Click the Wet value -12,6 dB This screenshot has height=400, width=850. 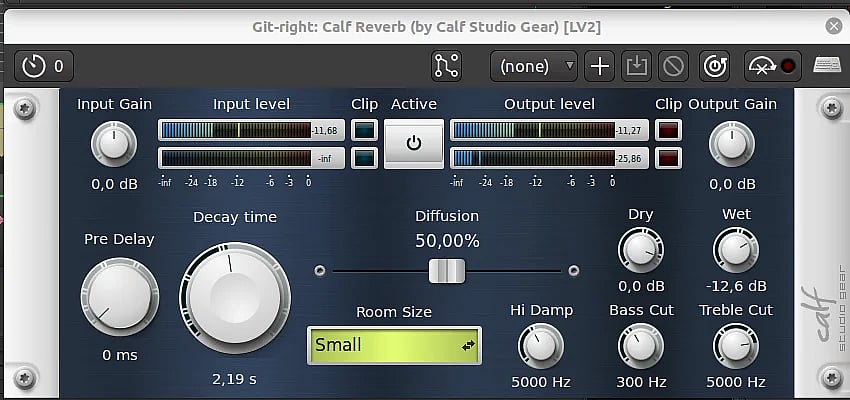click(736, 286)
